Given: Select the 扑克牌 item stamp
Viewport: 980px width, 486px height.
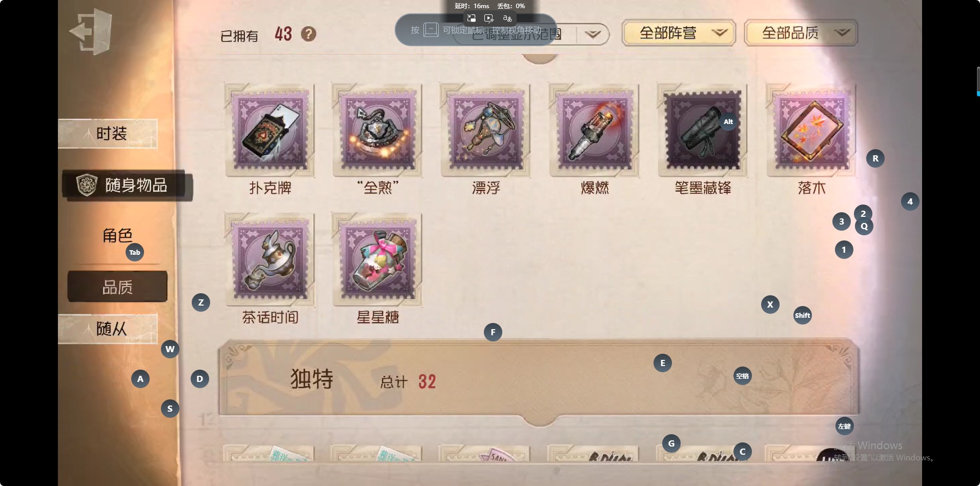Looking at the screenshot, I should pos(270,131).
